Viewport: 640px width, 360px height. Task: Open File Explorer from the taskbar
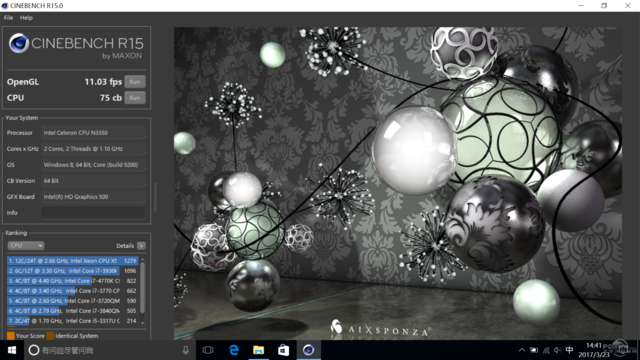pos(258,350)
